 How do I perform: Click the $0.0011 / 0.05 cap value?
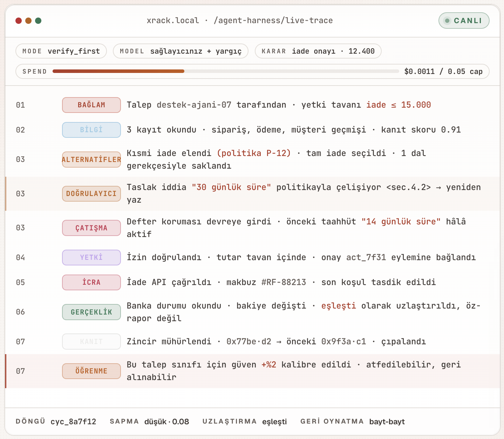[443, 72]
